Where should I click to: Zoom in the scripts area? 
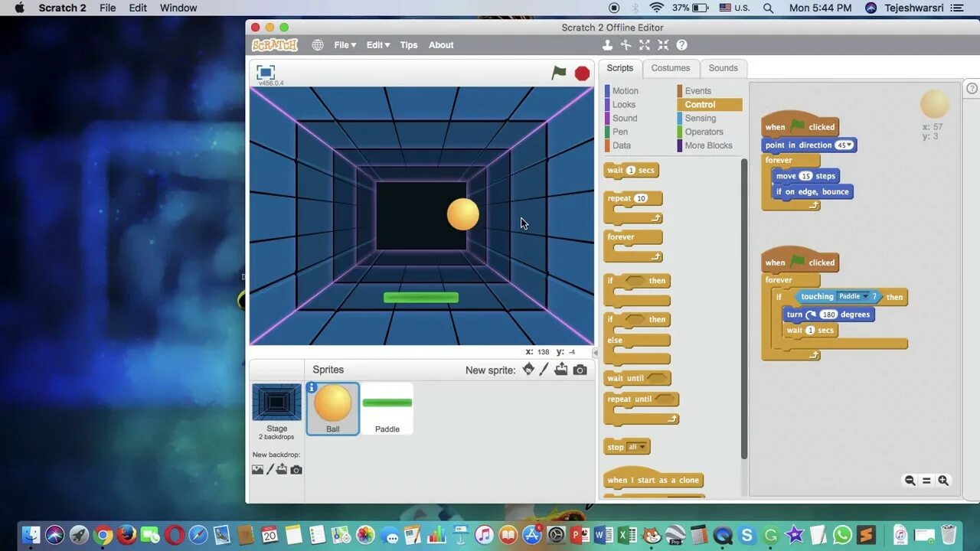pyautogui.click(x=943, y=481)
